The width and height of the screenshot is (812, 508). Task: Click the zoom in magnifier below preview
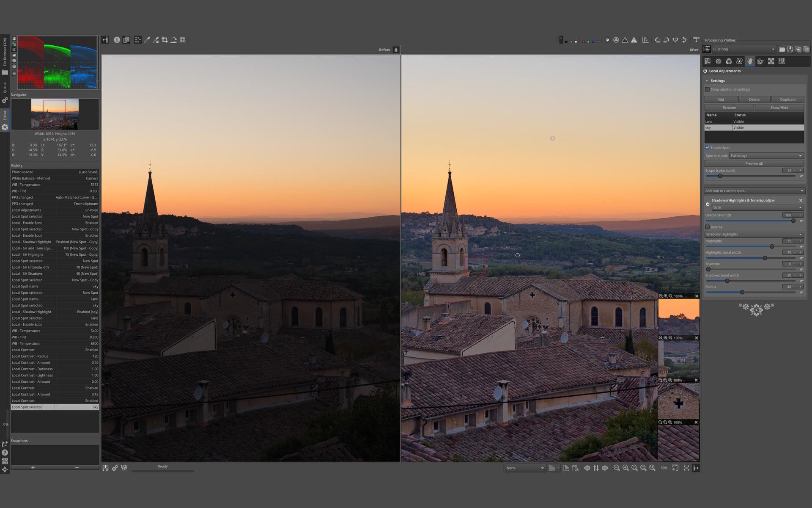[625, 468]
